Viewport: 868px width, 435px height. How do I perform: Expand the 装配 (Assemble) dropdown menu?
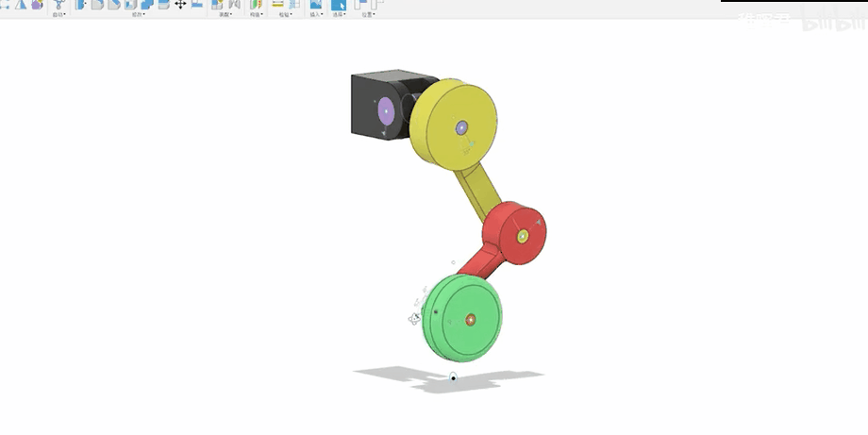225,14
